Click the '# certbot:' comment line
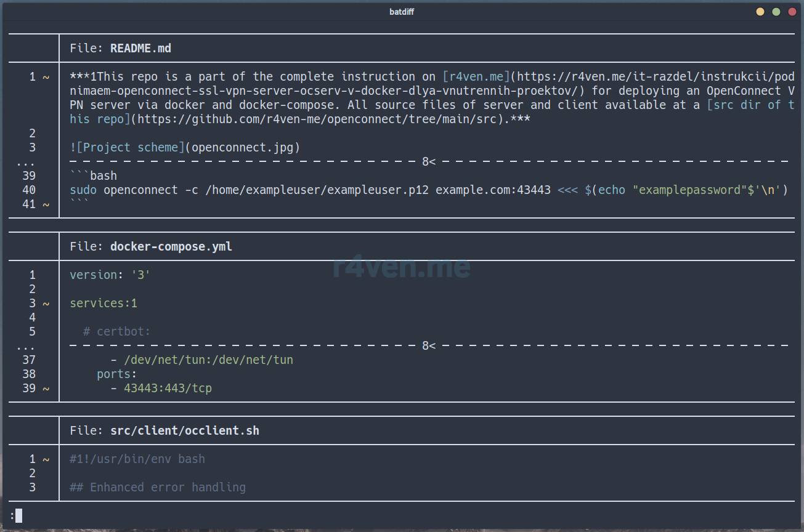 [116, 332]
